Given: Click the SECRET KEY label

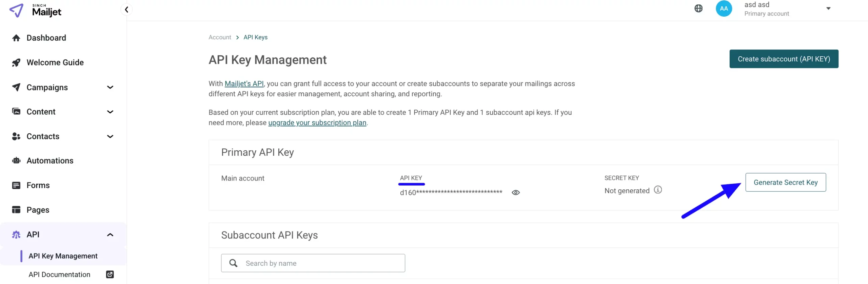Looking at the screenshot, I should [622, 178].
